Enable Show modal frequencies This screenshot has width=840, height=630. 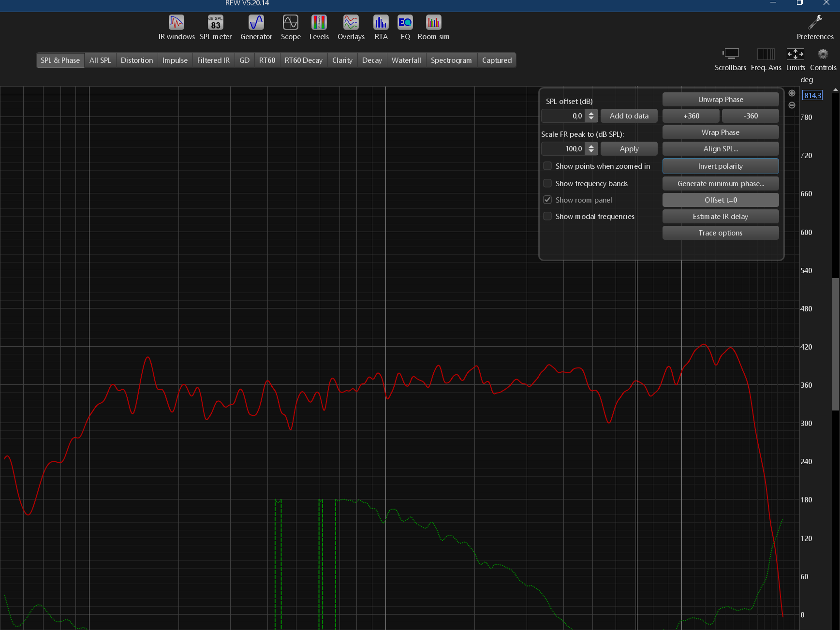(x=547, y=216)
